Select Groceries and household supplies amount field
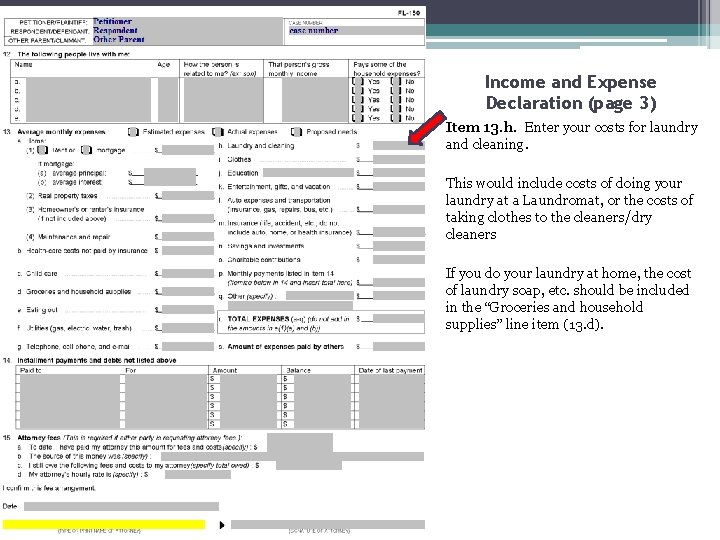The height and width of the screenshot is (540, 720). 188,291
